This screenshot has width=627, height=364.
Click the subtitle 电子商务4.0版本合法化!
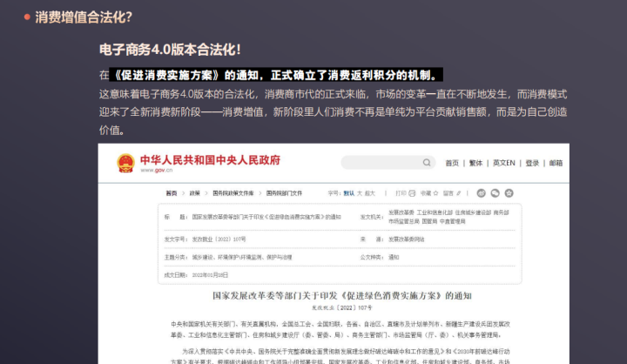click(170, 50)
